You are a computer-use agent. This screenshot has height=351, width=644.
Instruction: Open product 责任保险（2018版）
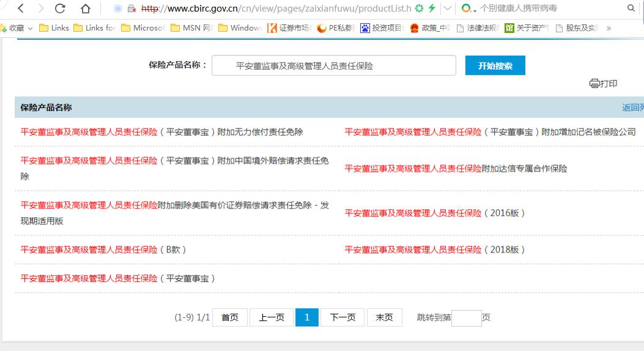[435, 249]
